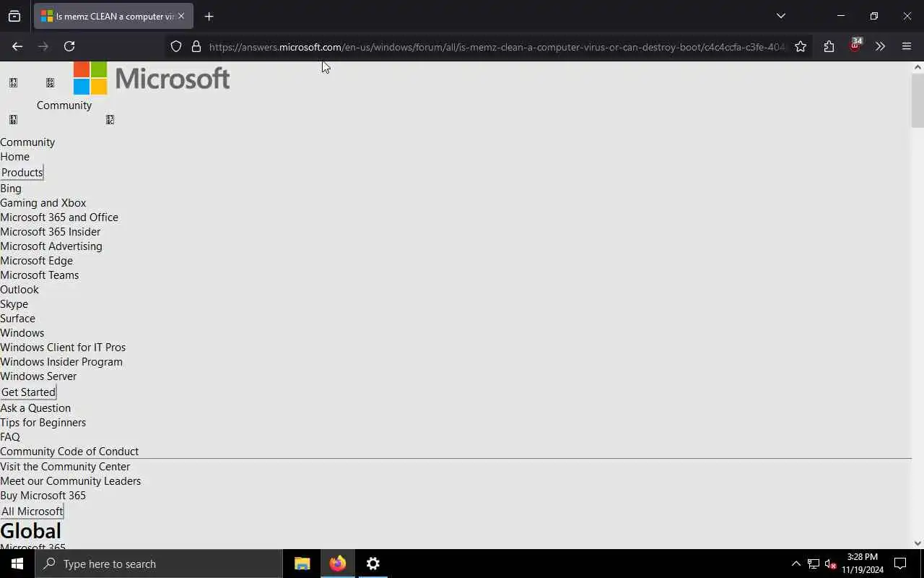Open the Extensions puzzle icon

coord(829,46)
